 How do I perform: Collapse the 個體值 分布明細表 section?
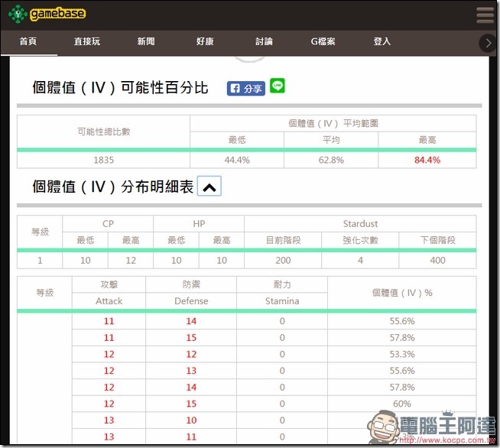tap(209, 186)
